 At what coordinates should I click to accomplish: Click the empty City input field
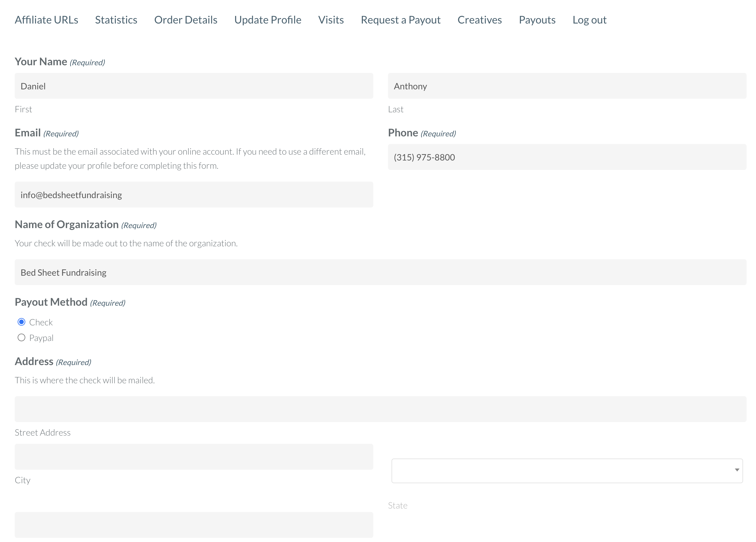194,456
